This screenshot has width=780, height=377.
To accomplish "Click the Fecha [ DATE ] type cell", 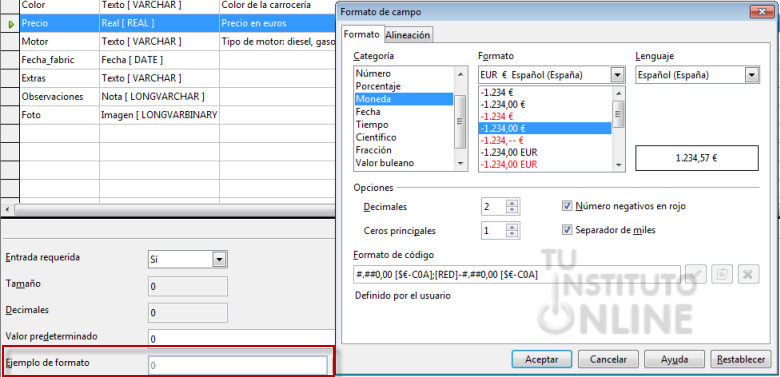I will point(159,60).
